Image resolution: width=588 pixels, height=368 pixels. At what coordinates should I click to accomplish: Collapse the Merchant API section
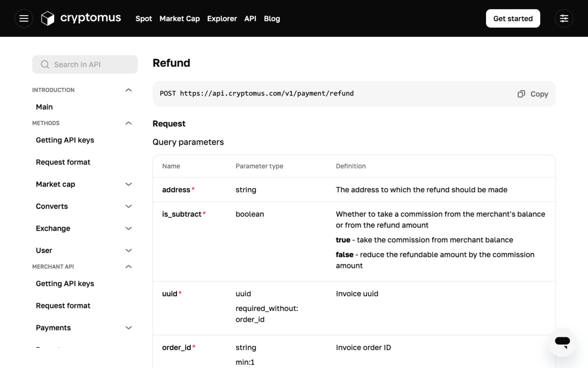point(129,267)
